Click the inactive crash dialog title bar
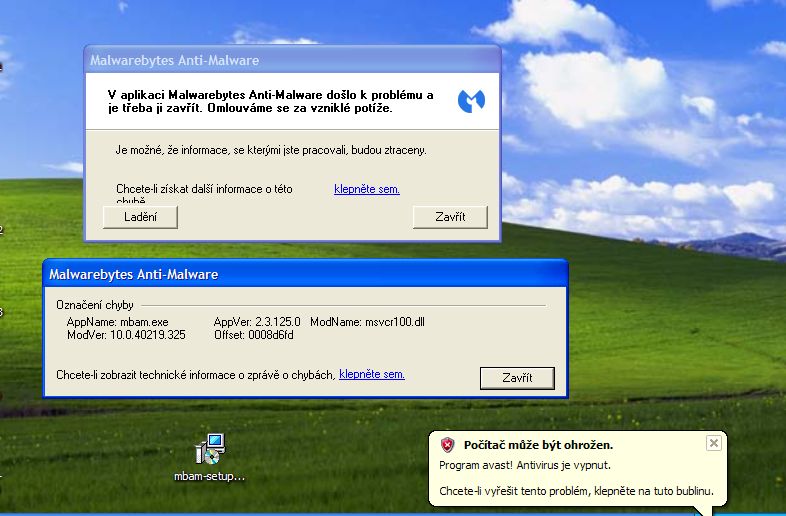Viewport: 786px width, 516px height. click(x=292, y=60)
